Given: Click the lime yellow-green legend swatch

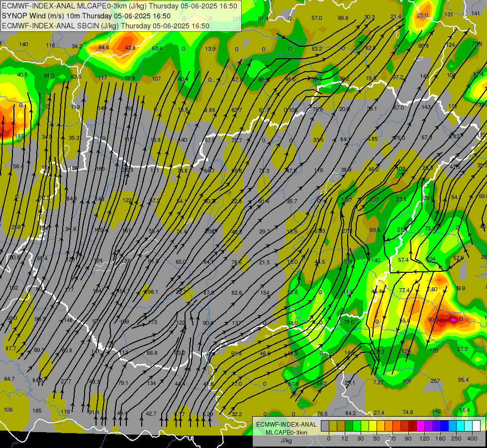Looking at the screenshot, I should (x=365, y=426).
